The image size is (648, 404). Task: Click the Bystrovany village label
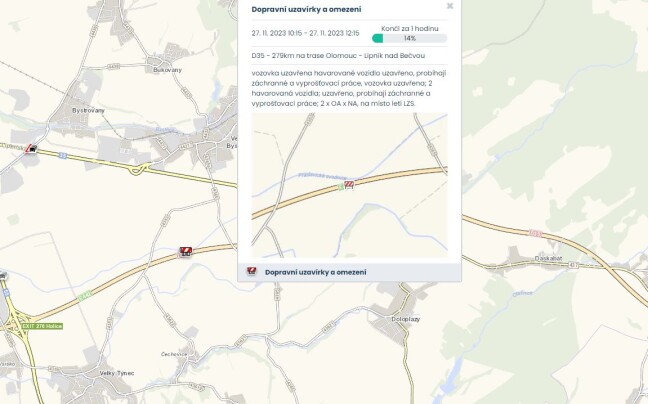coord(88,111)
